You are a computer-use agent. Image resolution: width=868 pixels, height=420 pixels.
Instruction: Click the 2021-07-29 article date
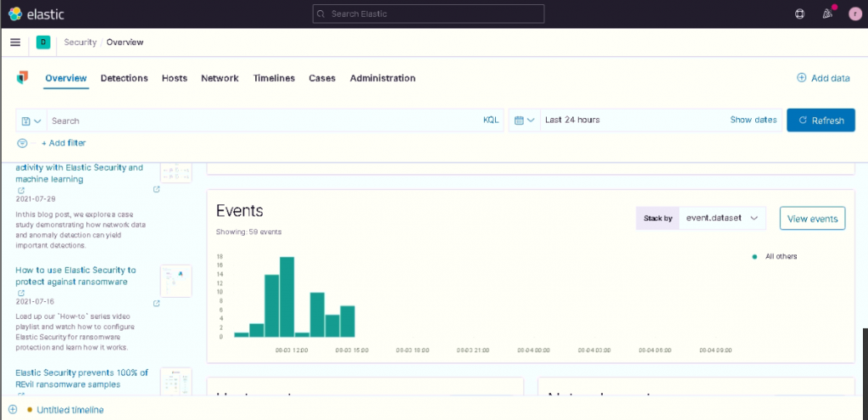36,199
